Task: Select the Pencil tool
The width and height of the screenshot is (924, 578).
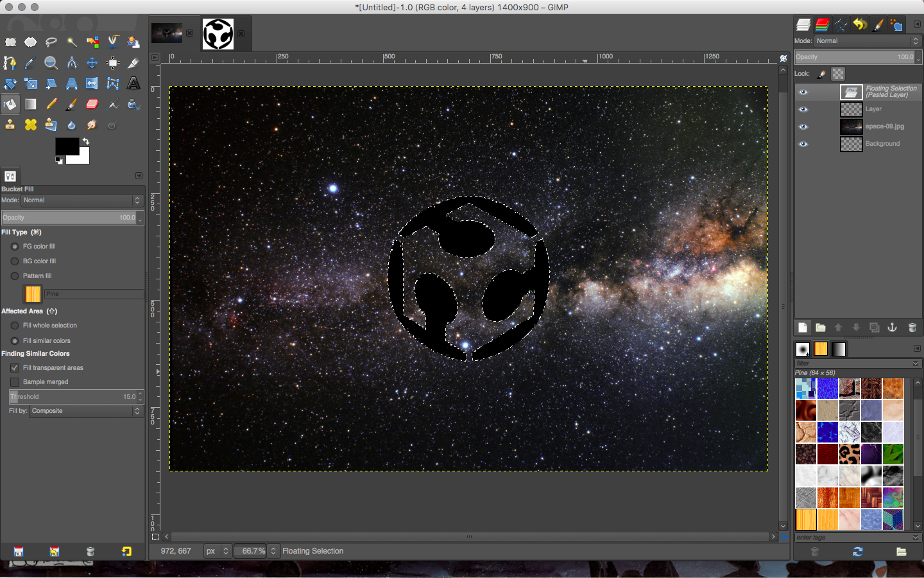Action: point(51,104)
